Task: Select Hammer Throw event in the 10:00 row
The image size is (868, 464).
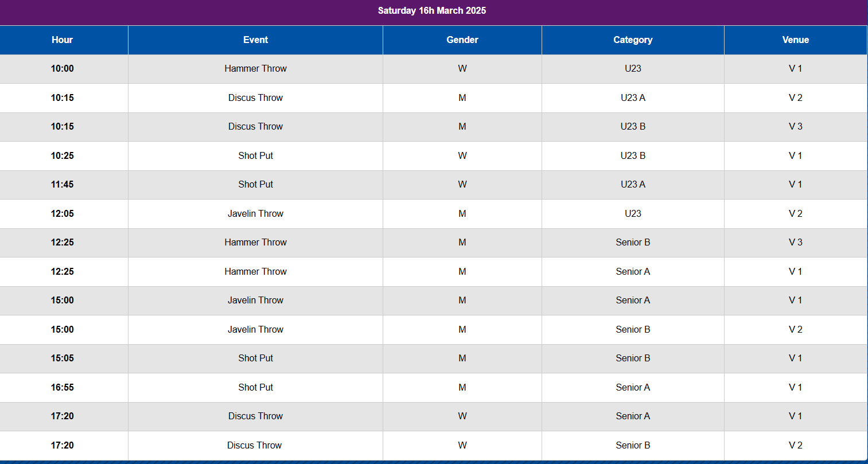Action: (x=255, y=68)
